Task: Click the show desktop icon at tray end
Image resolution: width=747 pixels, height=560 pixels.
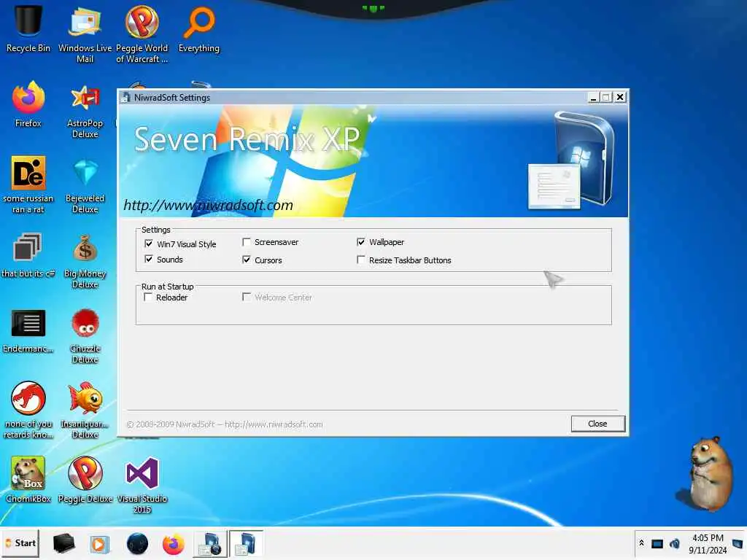Action: (x=738, y=543)
